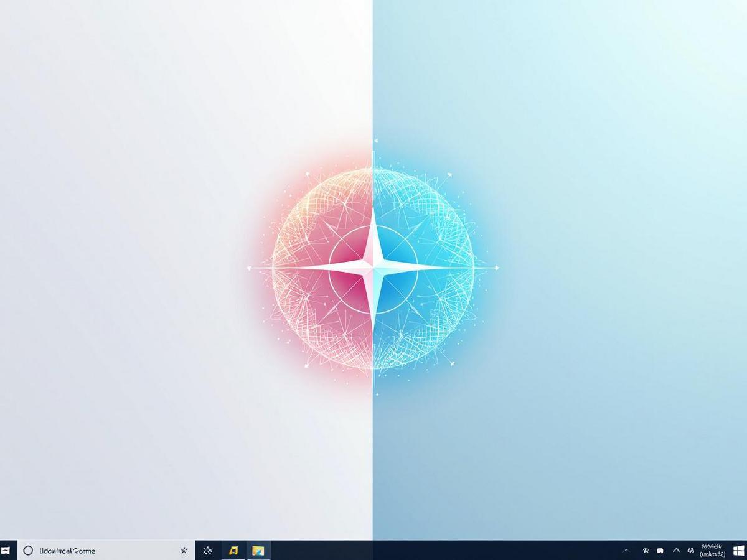The height and width of the screenshot is (560, 747).
Task: Click the star icon inside search box
Action: tap(184, 551)
